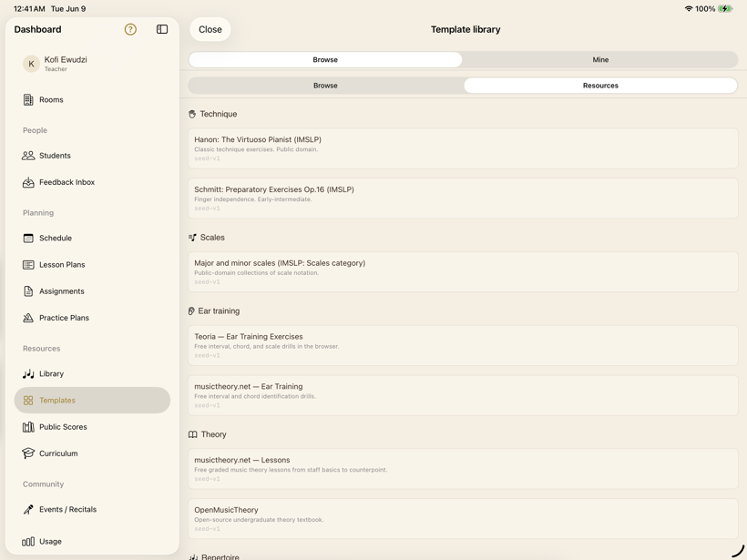Open Events / Recitals
747x560 pixels.
point(92,510)
